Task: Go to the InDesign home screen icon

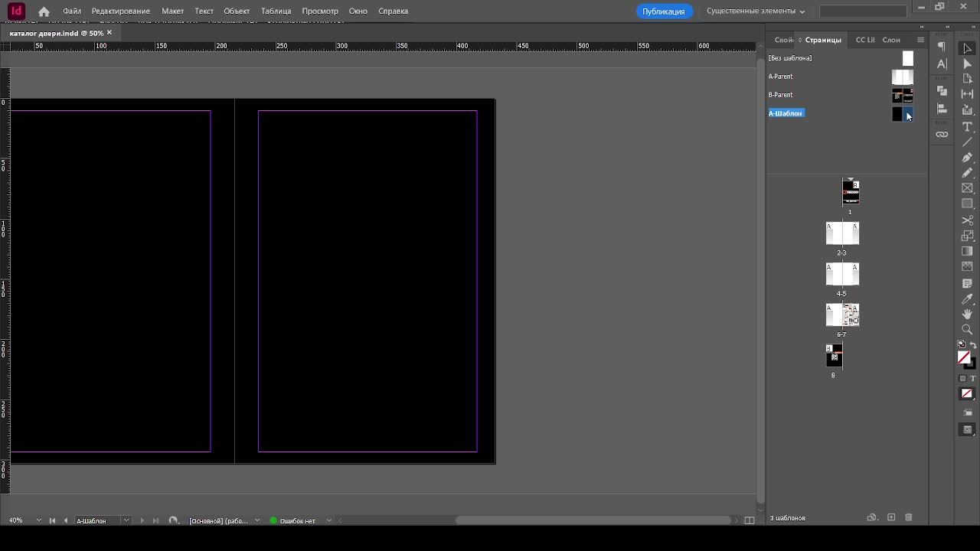Action: [x=44, y=11]
